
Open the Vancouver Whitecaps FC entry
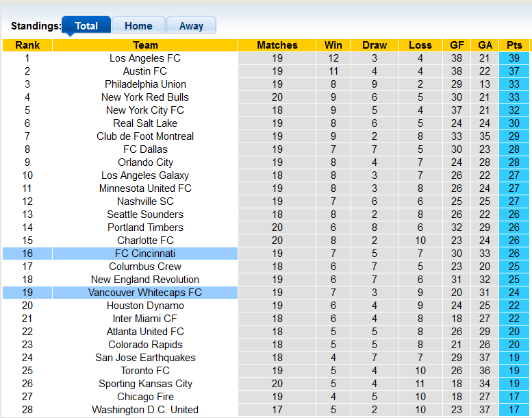coord(145,293)
